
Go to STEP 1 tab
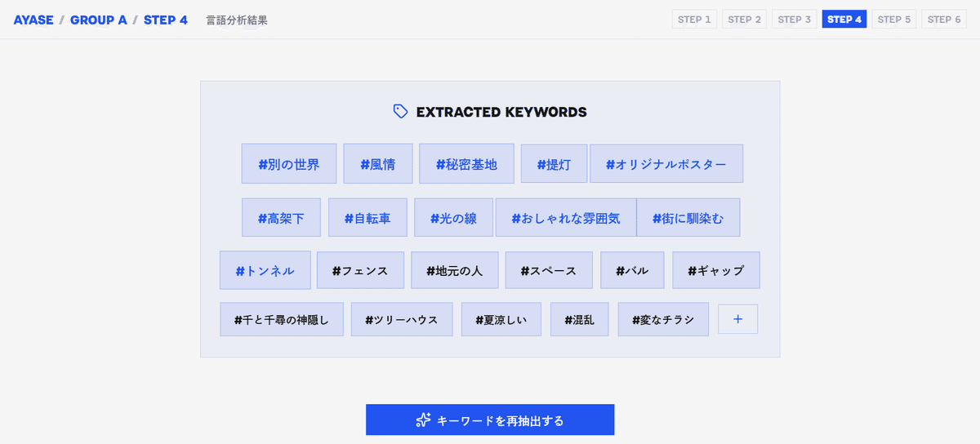[x=694, y=20]
